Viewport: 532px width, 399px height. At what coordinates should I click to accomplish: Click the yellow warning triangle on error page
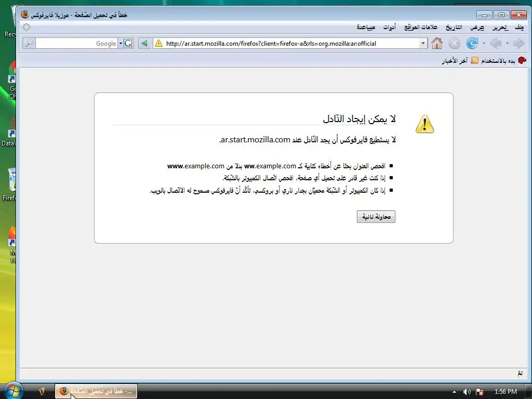point(424,124)
